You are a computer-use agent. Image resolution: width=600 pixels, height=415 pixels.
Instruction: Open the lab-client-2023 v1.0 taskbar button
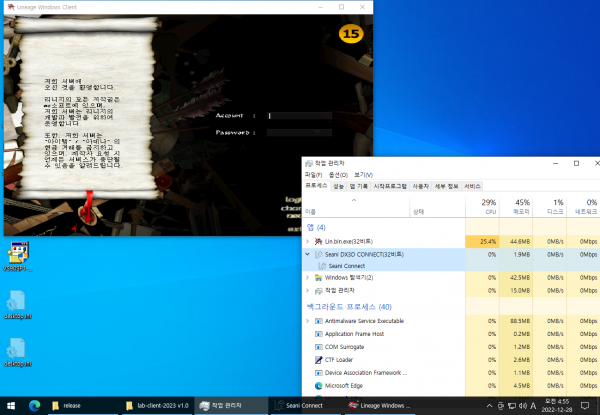[158, 405]
